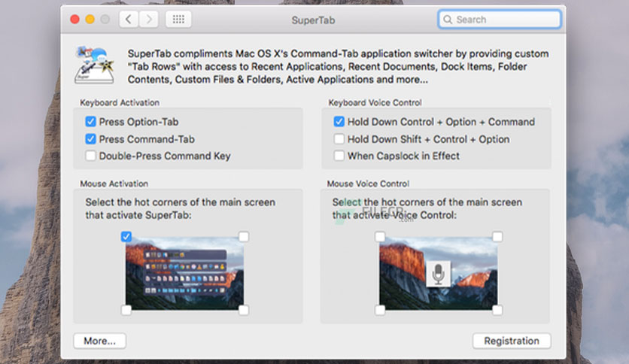Click the magnifier icon in Search field
Screen dimensions: 629x364
[x=448, y=20]
